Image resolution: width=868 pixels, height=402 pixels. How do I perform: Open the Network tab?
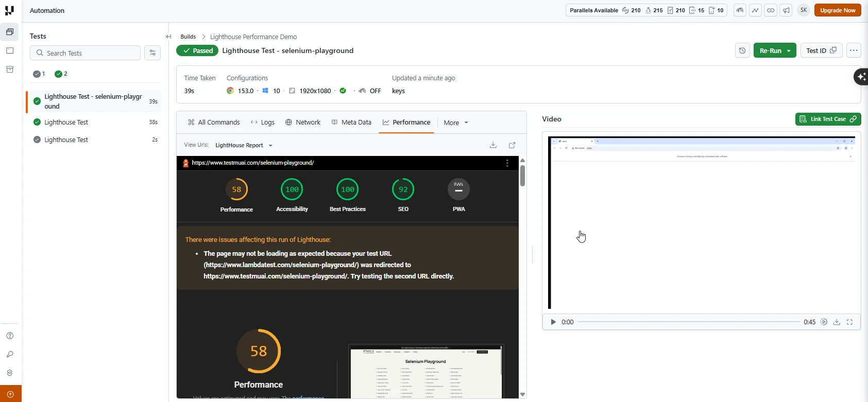303,122
